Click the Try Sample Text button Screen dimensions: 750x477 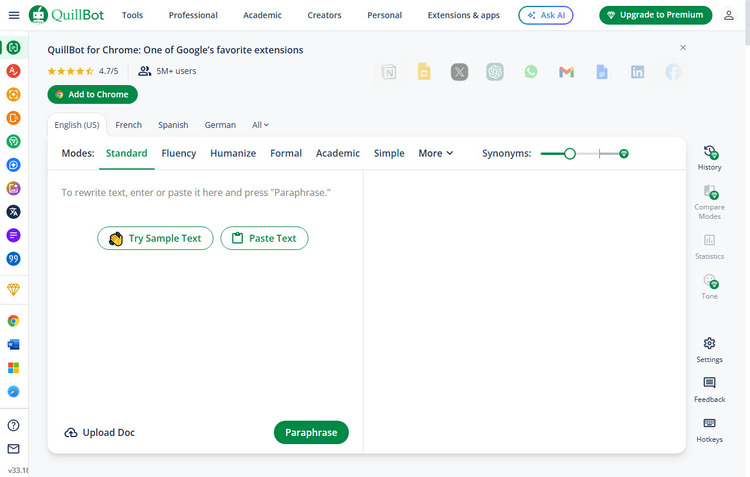(155, 238)
